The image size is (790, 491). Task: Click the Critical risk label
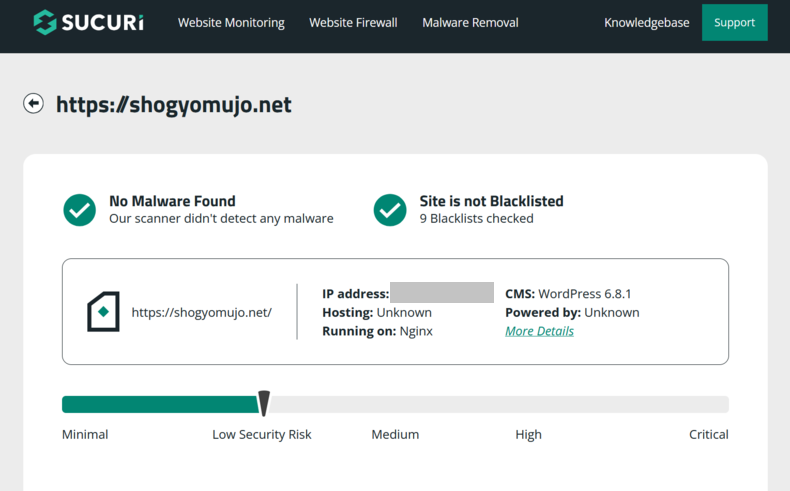pos(708,434)
